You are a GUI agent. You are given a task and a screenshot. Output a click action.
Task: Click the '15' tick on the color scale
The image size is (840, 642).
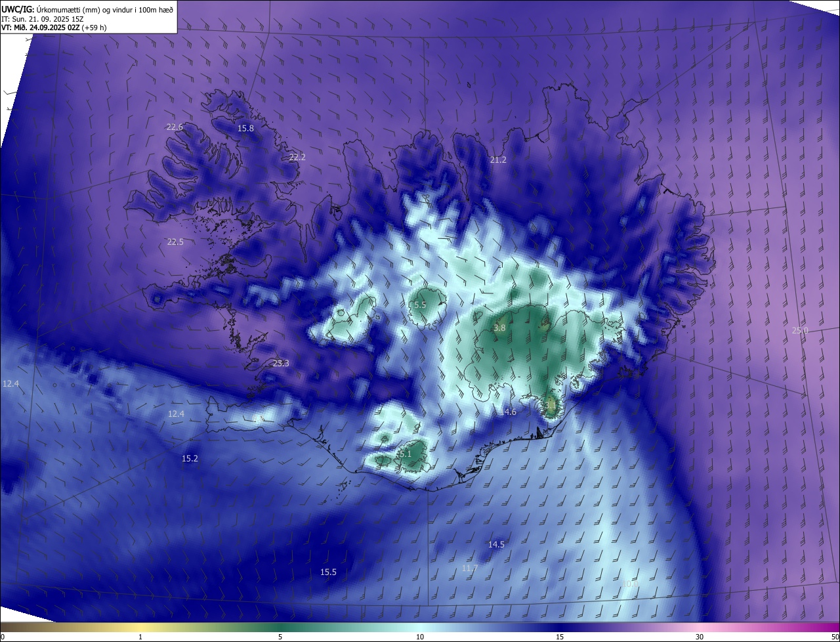coord(560,637)
